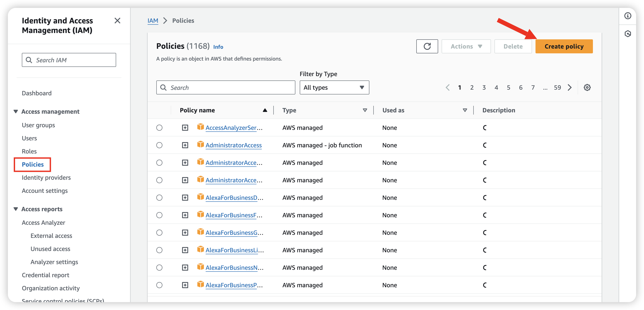This screenshot has height=310, width=644.
Task: Select the AccessAnalyzerSer… policy radio button
Action: 159,128
